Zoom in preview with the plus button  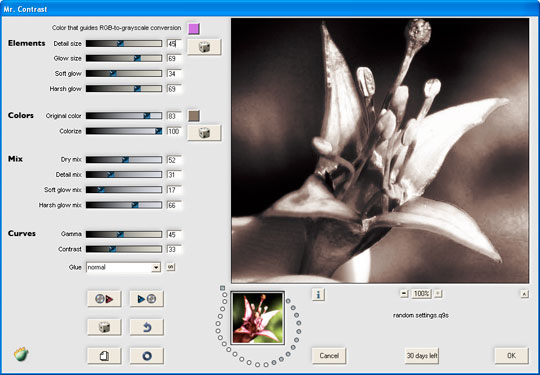[438, 294]
